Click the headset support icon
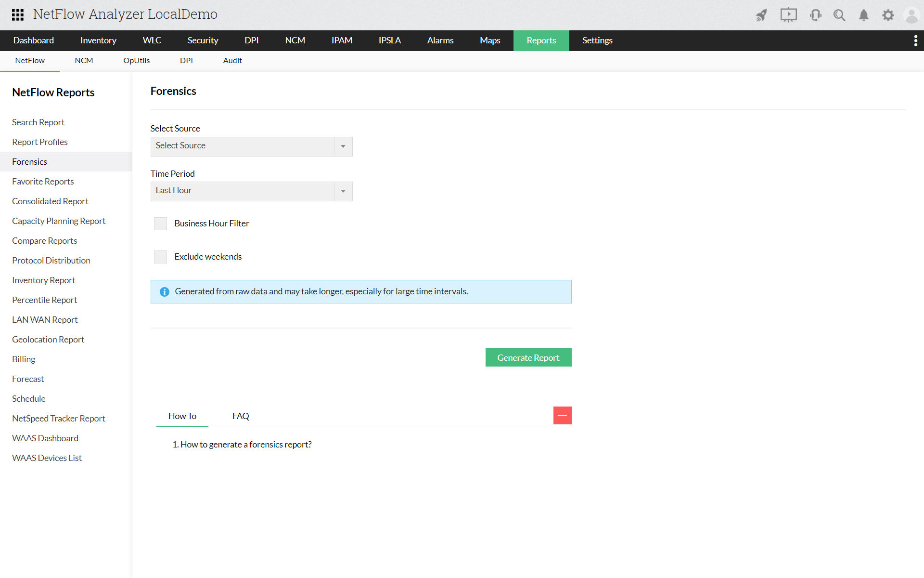 (x=815, y=15)
